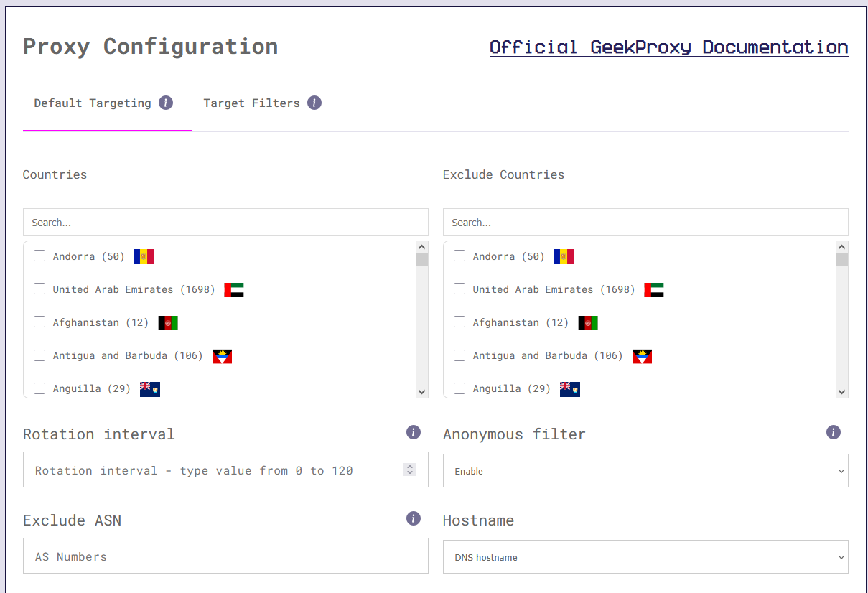Click the United Arab Emirates flag icon

tap(233, 289)
